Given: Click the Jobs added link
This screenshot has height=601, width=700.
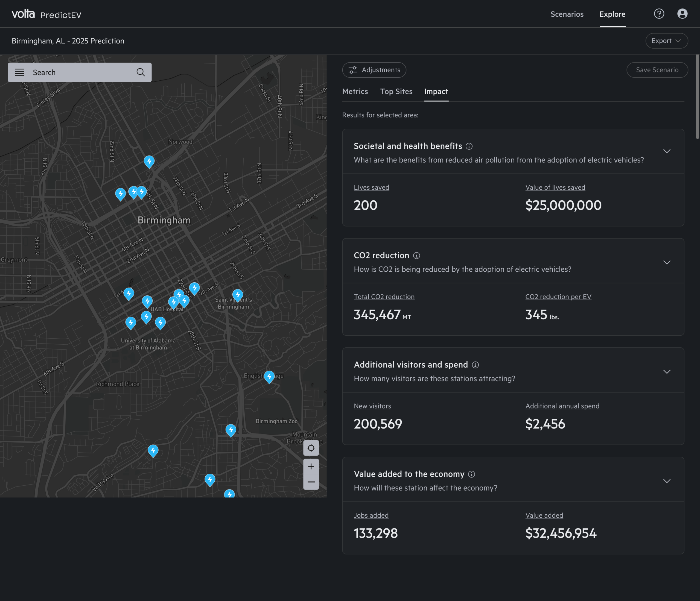Looking at the screenshot, I should (371, 515).
